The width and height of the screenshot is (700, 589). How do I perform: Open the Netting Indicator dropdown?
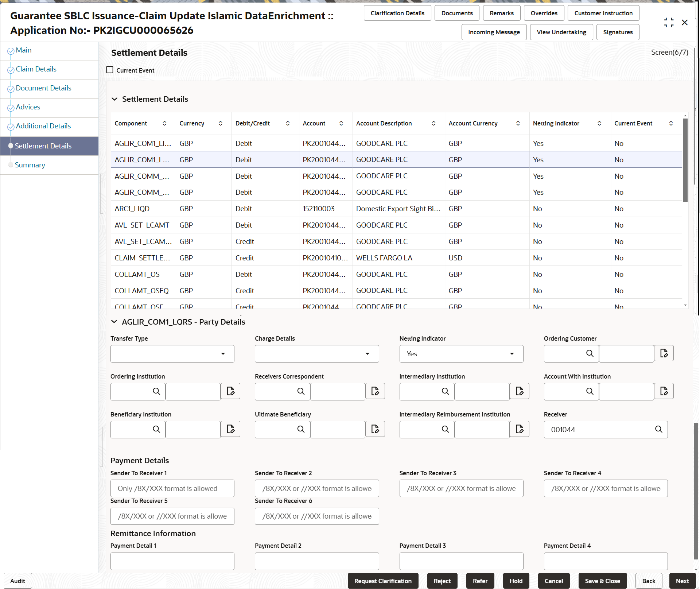pyautogui.click(x=512, y=353)
